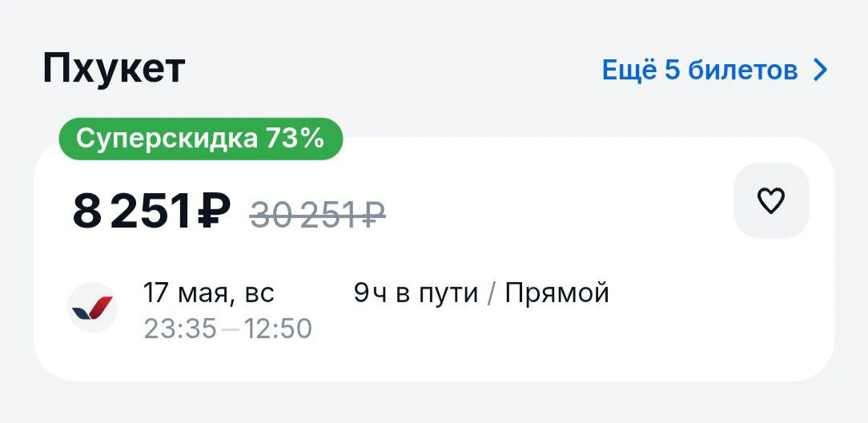Viewport: 868px width, 423px height.
Task: Add the Phuket ticket to favorites with the heart icon
Action: point(771,200)
